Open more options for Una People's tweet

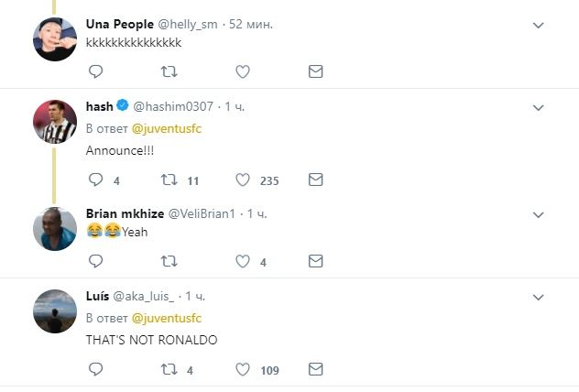pyautogui.click(x=539, y=25)
